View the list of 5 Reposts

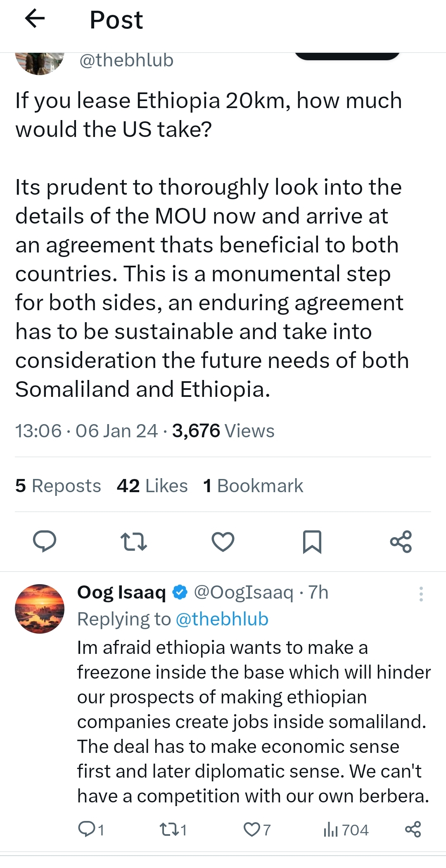tap(58, 486)
